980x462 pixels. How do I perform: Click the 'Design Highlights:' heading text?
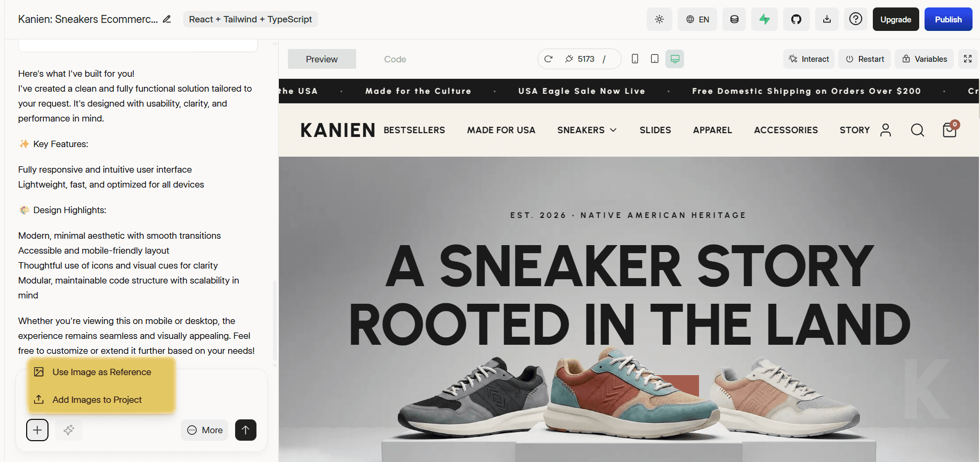(70, 210)
